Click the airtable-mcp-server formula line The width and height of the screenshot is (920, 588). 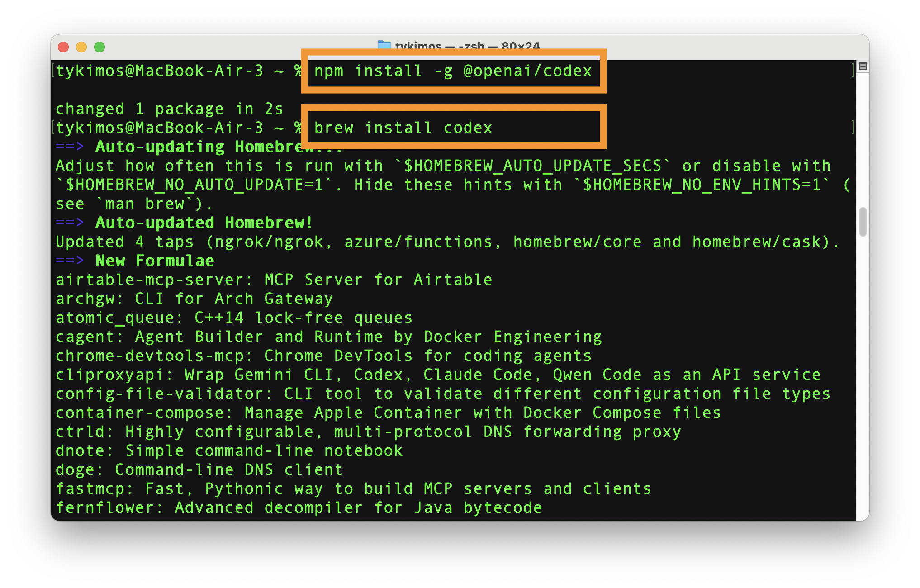[x=274, y=280]
